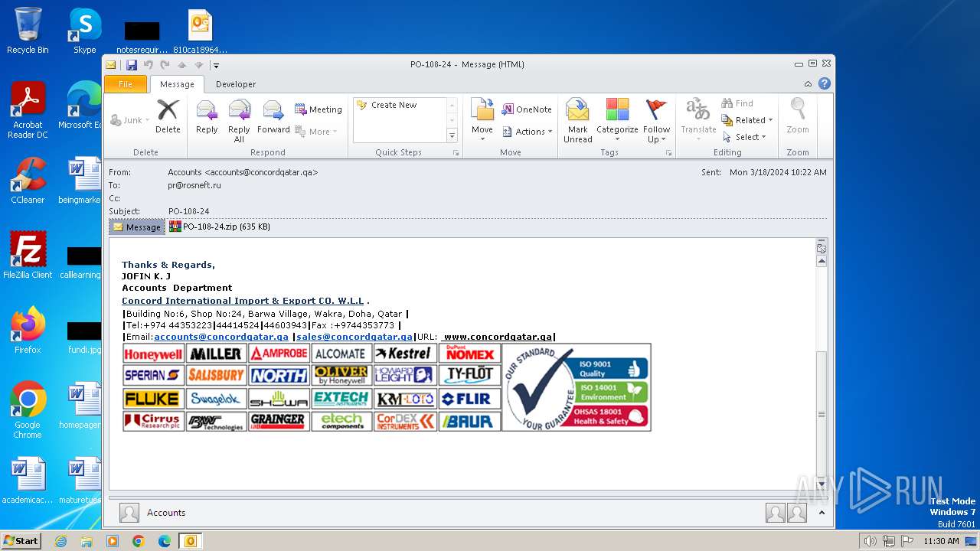Expand the People Pane chevron
Image resolution: width=980 pixels, height=551 pixels.
[822, 513]
